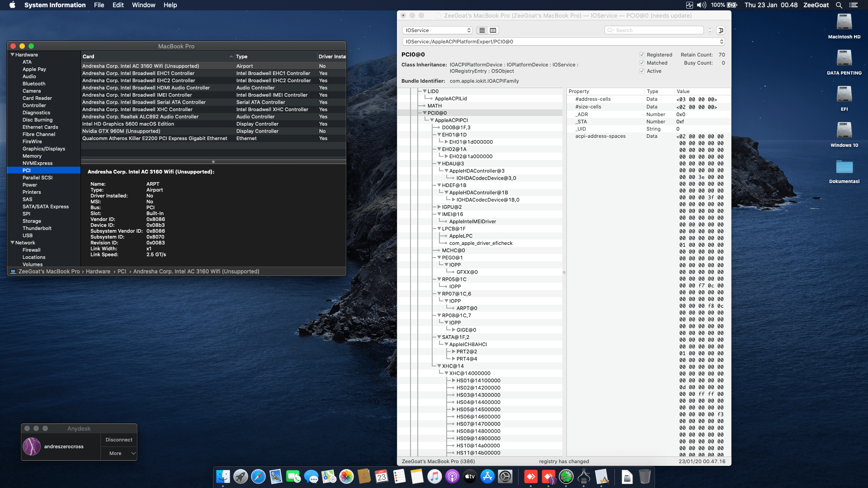The image size is (868, 488).
Task: Open the Edit menu
Action: click(x=118, y=5)
